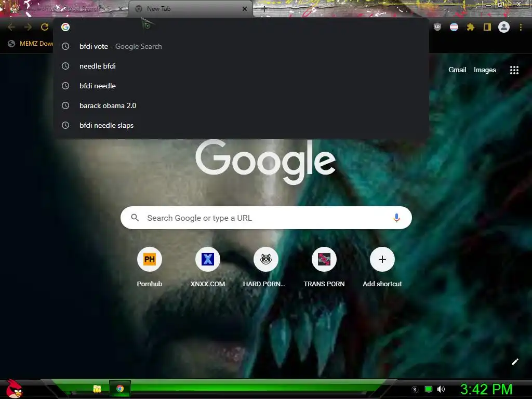Screen dimensions: 532x399
Task: Switch to the New Tab tab
Action: pos(191,9)
